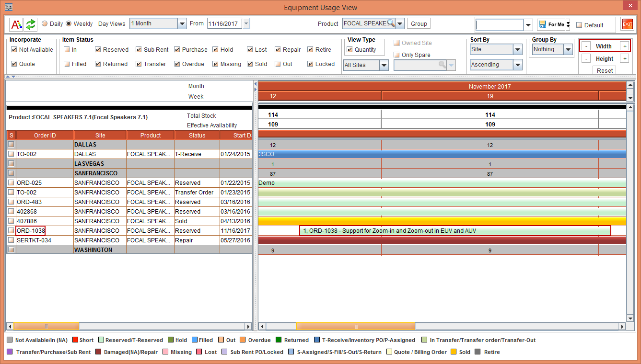
Task: Click the green refresh arrows icon
Action: click(31, 24)
